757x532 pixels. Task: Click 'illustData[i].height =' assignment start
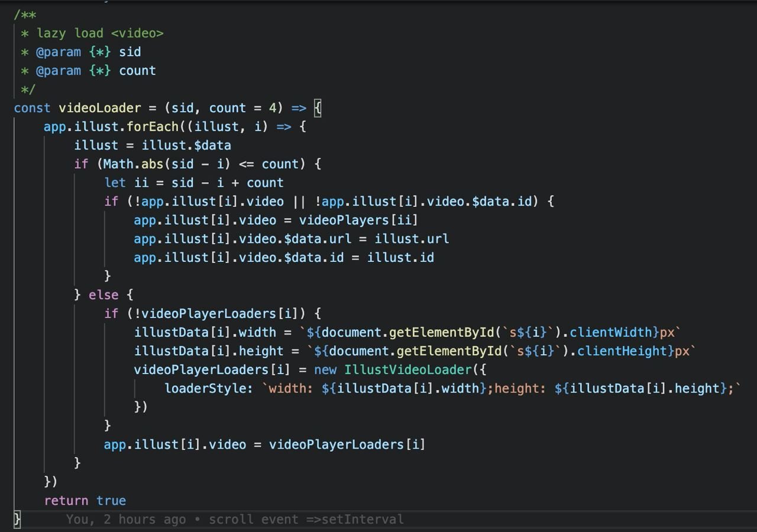pos(216,351)
